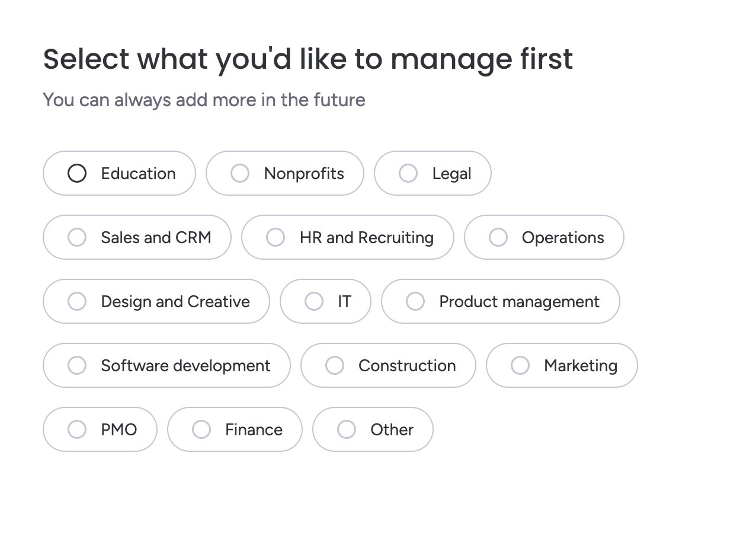Select the Sales and CRM radio button
756x542 pixels.
point(77,237)
